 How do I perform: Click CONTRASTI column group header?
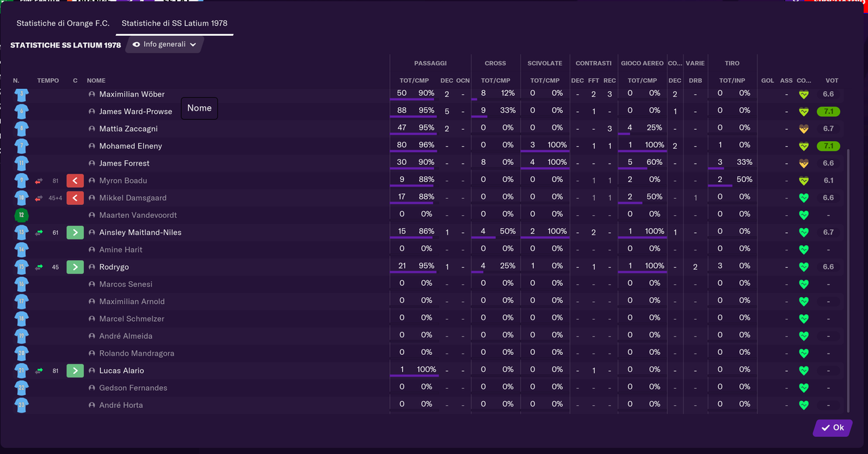point(593,63)
